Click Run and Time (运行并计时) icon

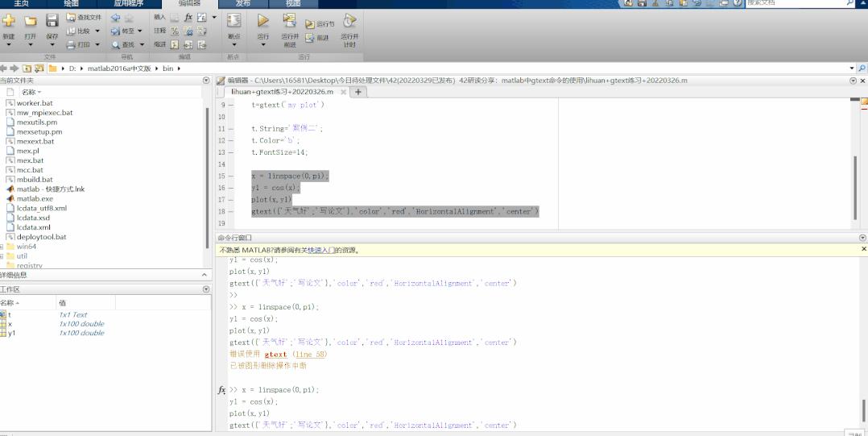[349, 21]
